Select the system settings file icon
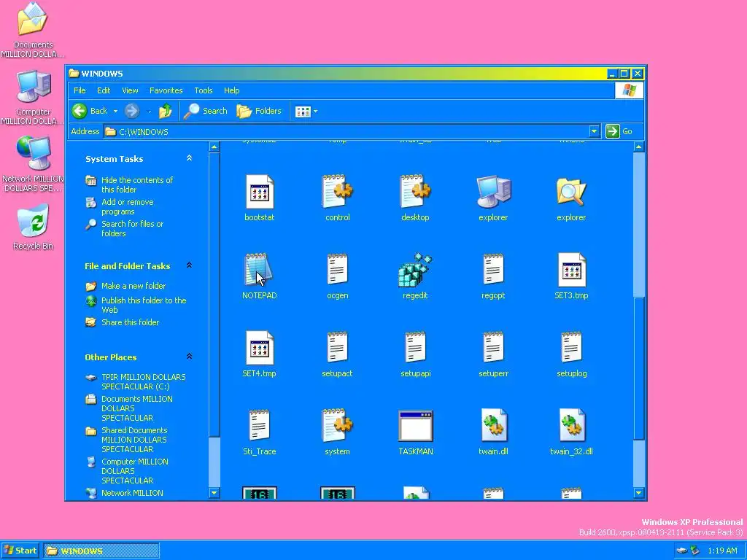This screenshot has height=560, width=747. (337, 426)
